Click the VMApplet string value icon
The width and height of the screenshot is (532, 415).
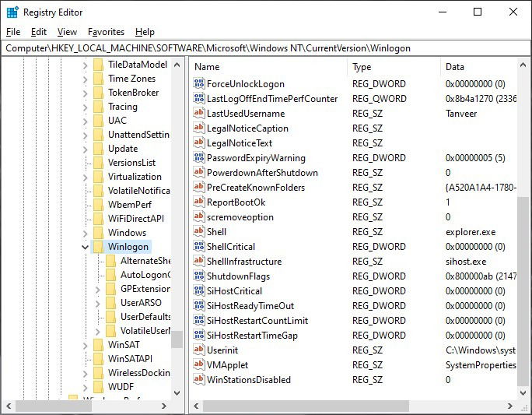pyautogui.click(x=199, y=364)
